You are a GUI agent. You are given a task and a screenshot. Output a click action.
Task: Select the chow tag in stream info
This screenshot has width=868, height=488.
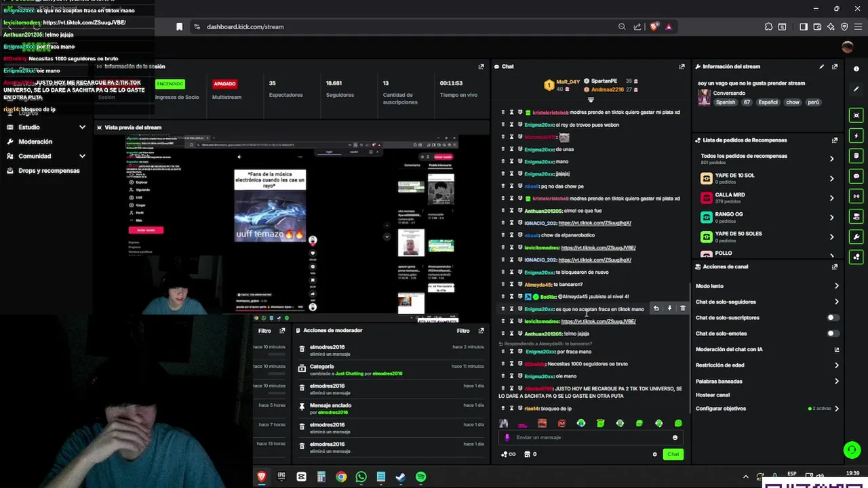click(x=793, y=102)
